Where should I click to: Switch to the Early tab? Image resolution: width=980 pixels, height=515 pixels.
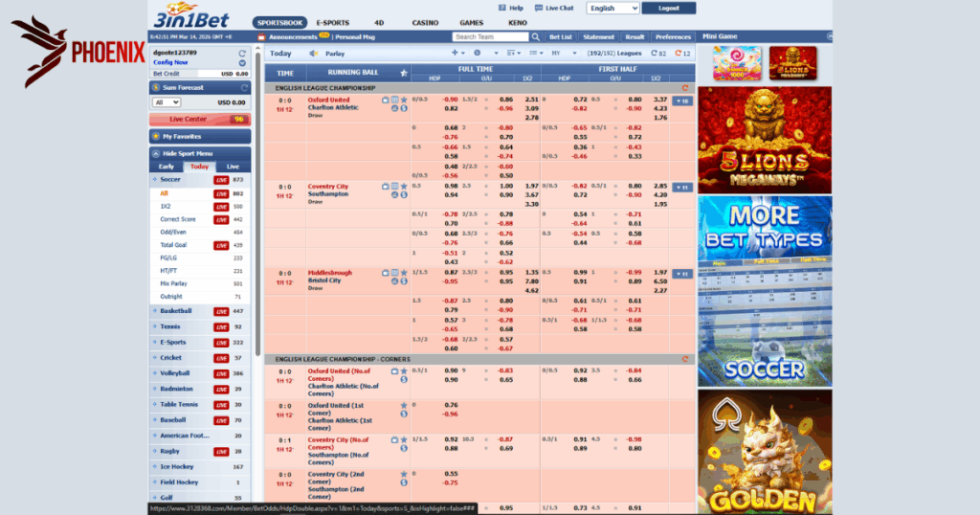pyautogui.click(x=166, y=167)
